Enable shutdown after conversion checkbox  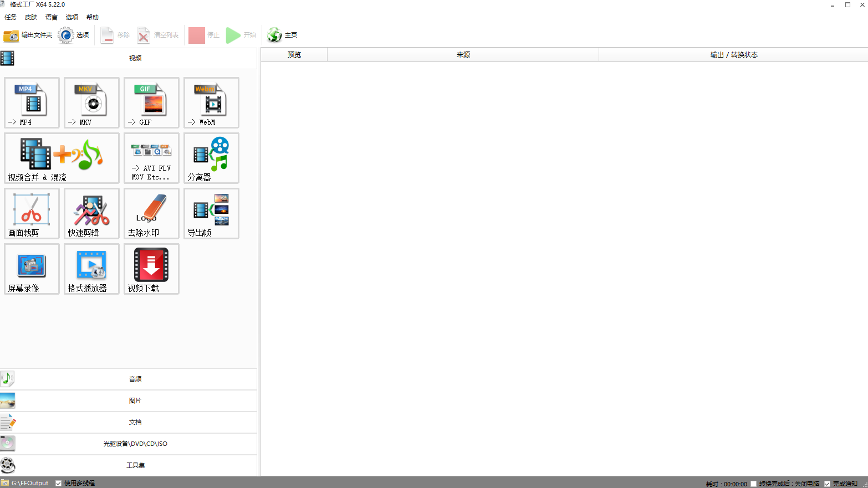coord(754,484)
